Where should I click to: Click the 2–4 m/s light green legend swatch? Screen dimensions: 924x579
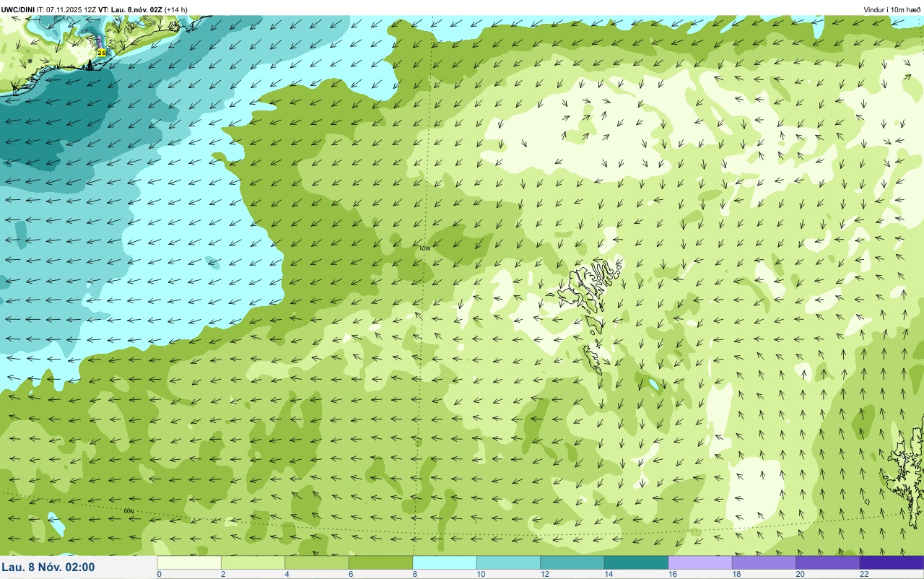[x=253, y=562]
